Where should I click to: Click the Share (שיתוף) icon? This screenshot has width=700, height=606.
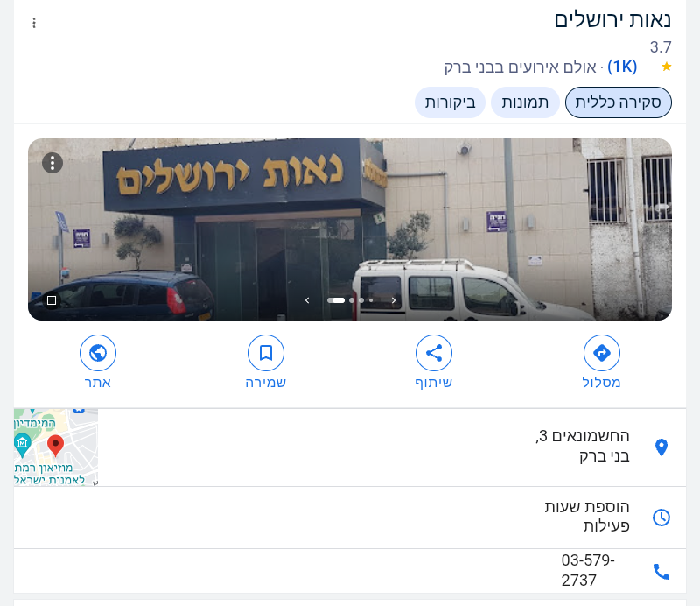click(433, 353)
